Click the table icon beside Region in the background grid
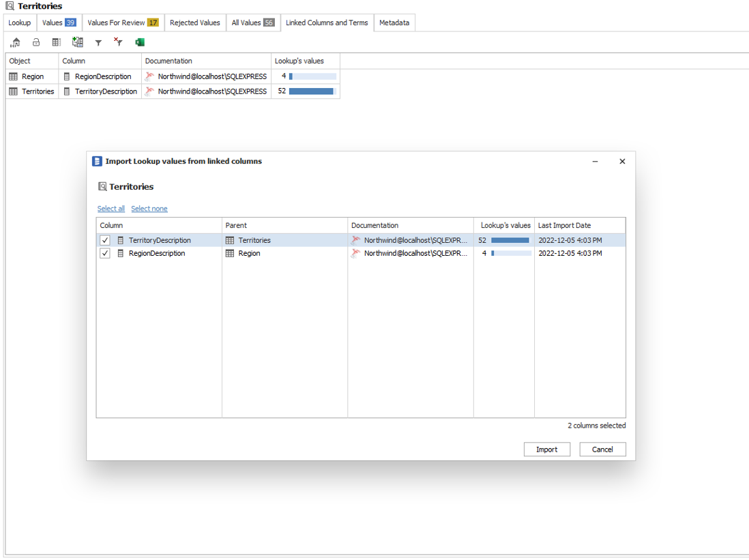The width and height of the screenshot is (749, 560). pos(14,76)
